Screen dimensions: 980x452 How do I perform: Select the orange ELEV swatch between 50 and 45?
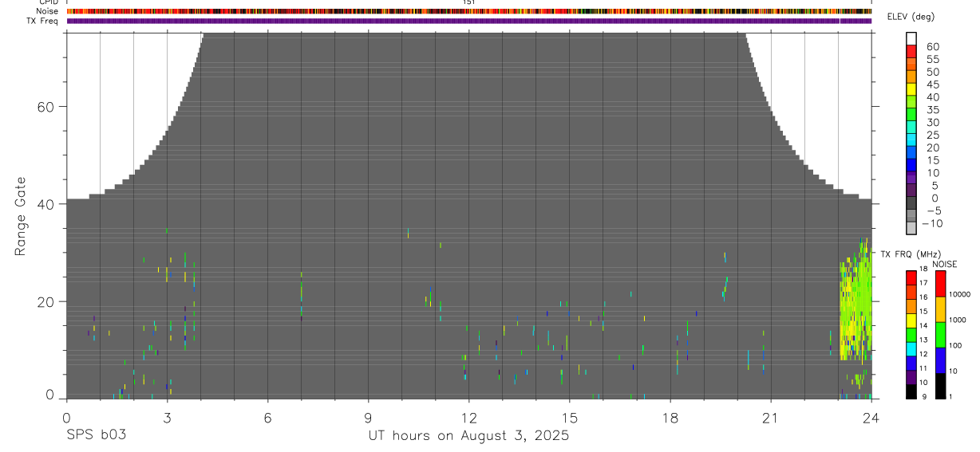pos(911,77)
